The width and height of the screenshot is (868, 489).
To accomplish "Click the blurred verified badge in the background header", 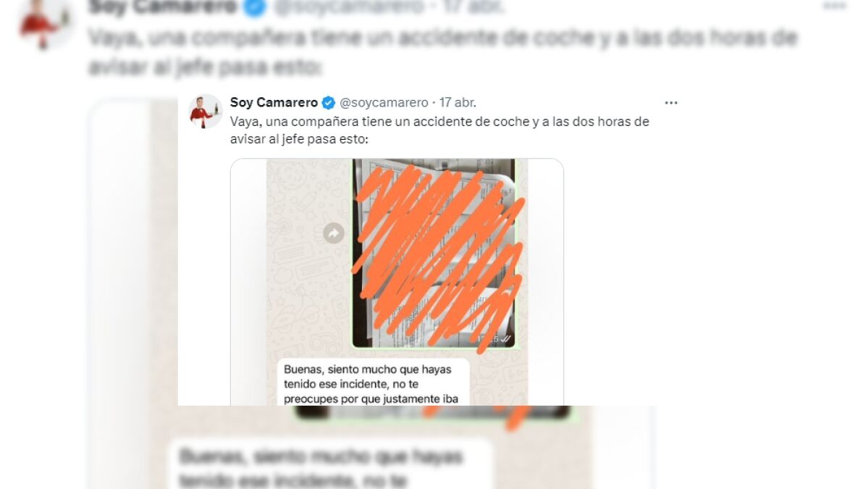I will [x=256, y=7].
